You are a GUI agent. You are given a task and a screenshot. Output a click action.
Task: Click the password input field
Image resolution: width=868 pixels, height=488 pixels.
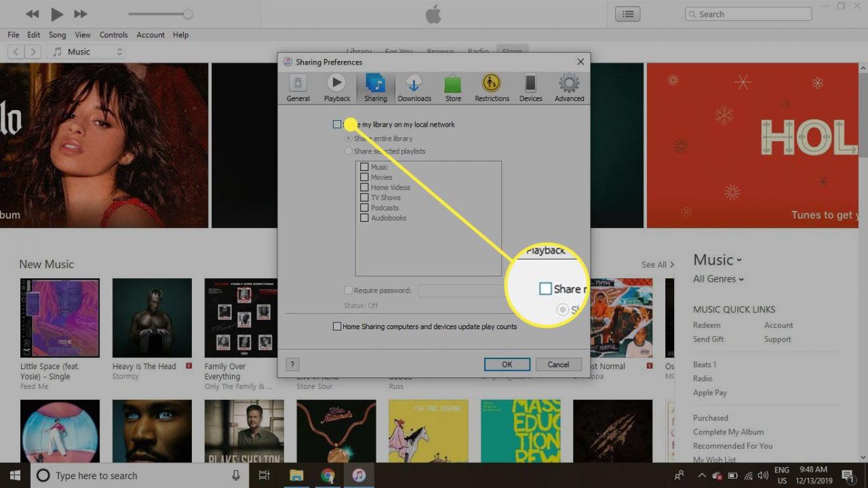coord(462,290)
